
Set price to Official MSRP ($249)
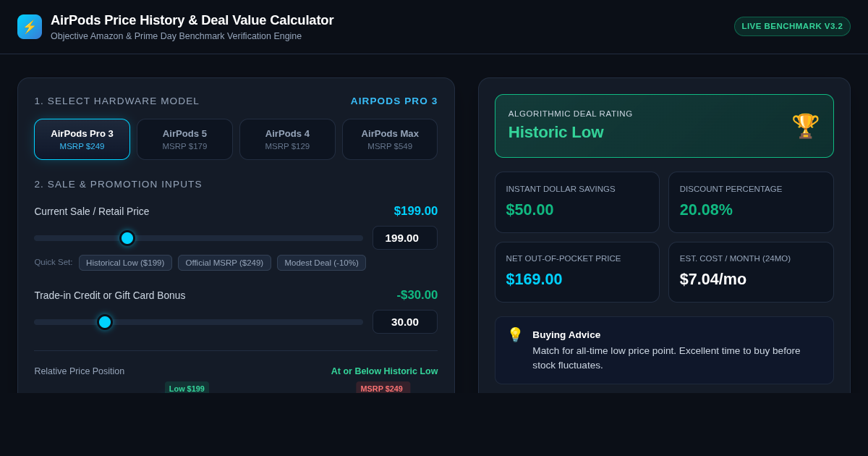(224, 263)
